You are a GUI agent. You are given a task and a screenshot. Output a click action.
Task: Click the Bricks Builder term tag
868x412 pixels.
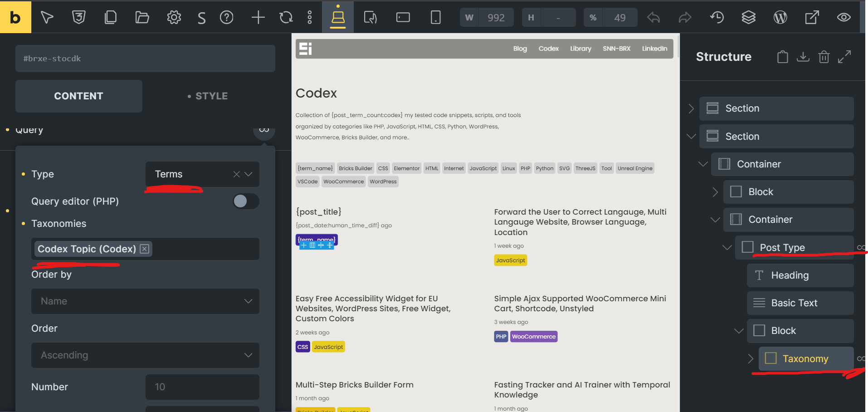(x=355, y=168)
